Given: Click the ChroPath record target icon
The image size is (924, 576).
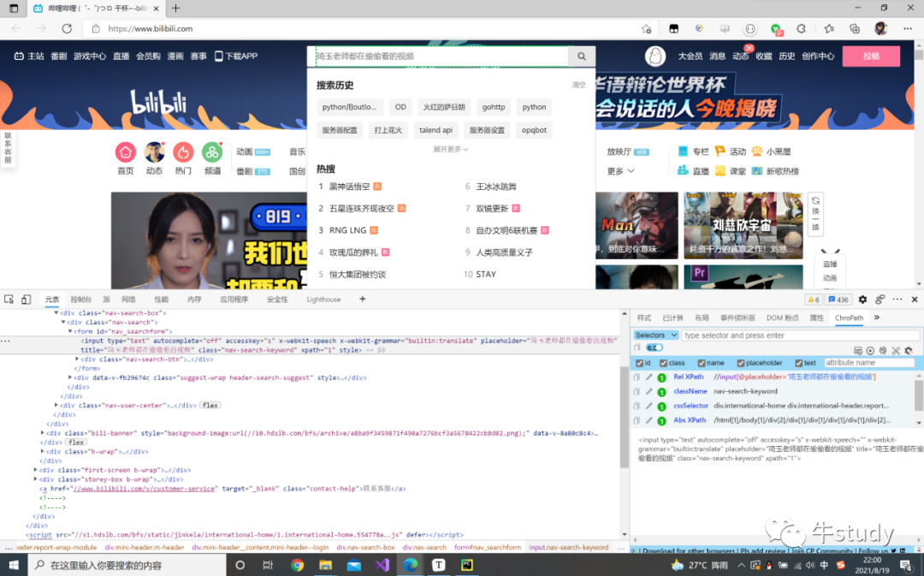Looking at the screenshot, I should click(x=870, y=350).
